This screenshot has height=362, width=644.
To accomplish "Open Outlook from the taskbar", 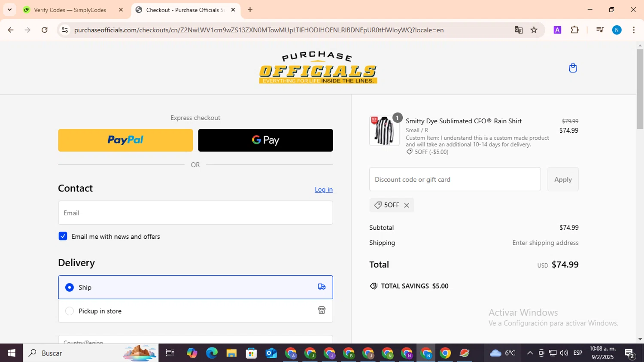I will tap(271, 353).
